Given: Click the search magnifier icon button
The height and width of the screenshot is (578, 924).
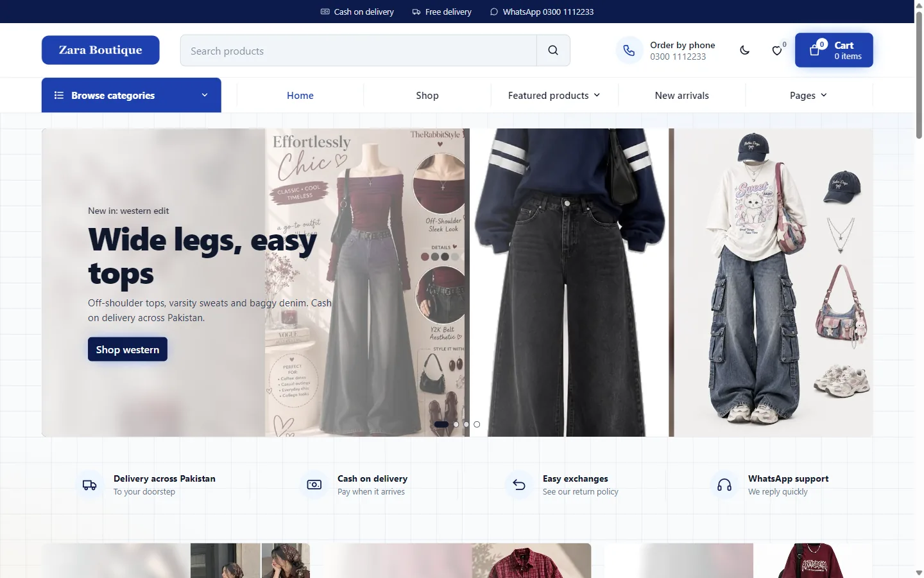Looking at the screenshot, I should tap(553, 51).
